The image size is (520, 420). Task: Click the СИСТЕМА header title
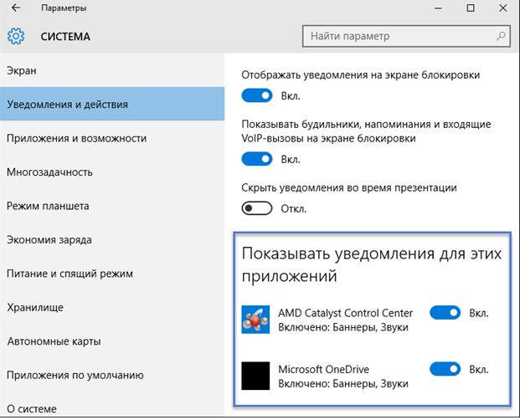65,37
